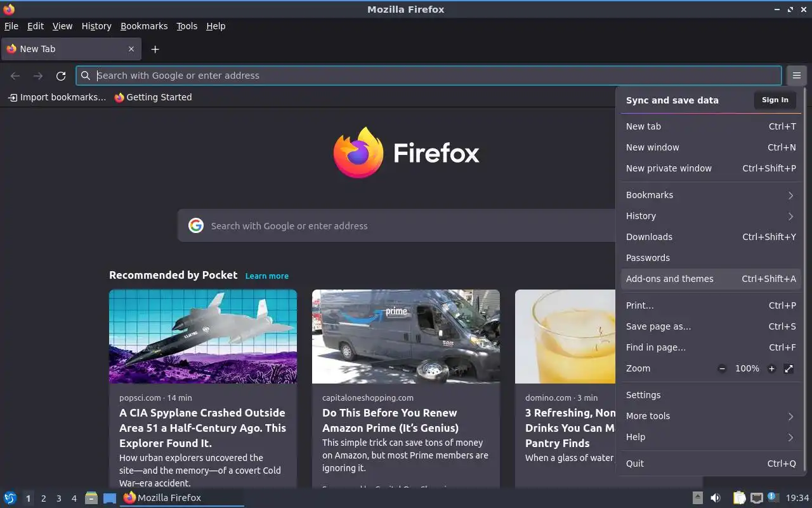The height and width of the screenshot is (508, 812).
Task: Select New private window entry
Action: (710, 168)
